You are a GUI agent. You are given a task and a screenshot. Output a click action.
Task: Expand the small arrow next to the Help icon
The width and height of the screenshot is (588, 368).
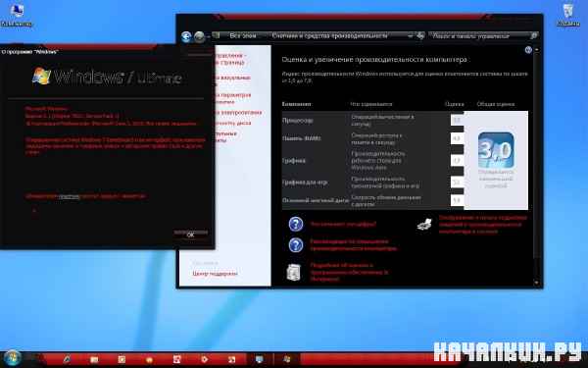536,50
